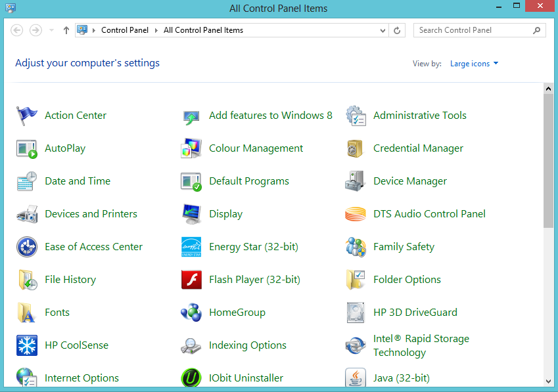558x392 pixels.
Task: Click the HomeGroup spheres icon
Action: click(191, 313)
